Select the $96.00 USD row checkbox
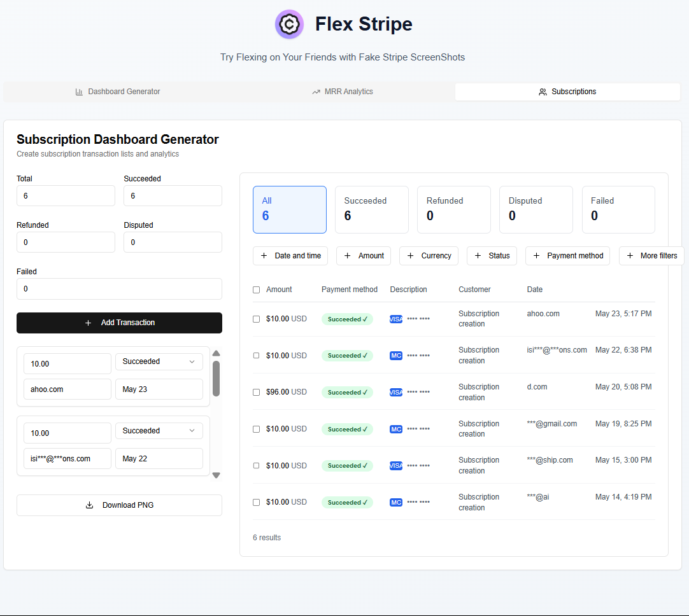The width and height of the screenshot is (689, 616). pyautogui.click(x=256, y=392)
